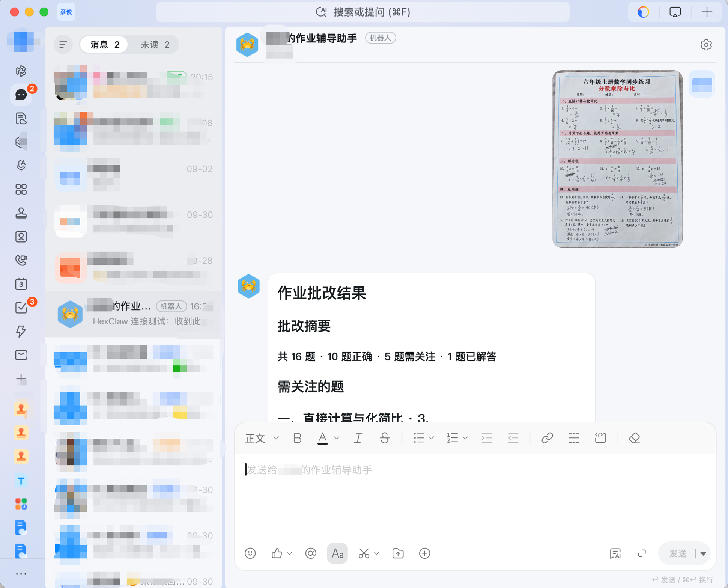This screenshot has width=728, height=588.
Task: Decrease indent in the composer
Action: click(x=513, y=438)
